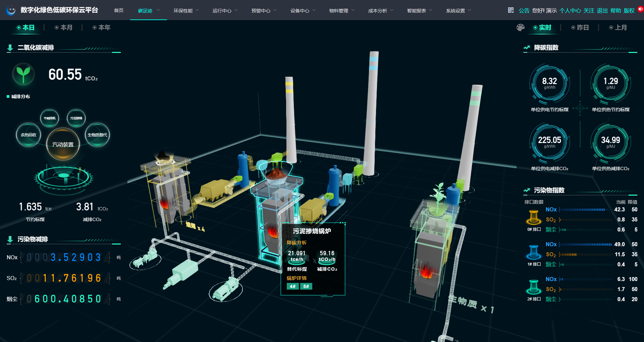
Task: Select the 本月 time range option
Action: click(x=63, y=27)
